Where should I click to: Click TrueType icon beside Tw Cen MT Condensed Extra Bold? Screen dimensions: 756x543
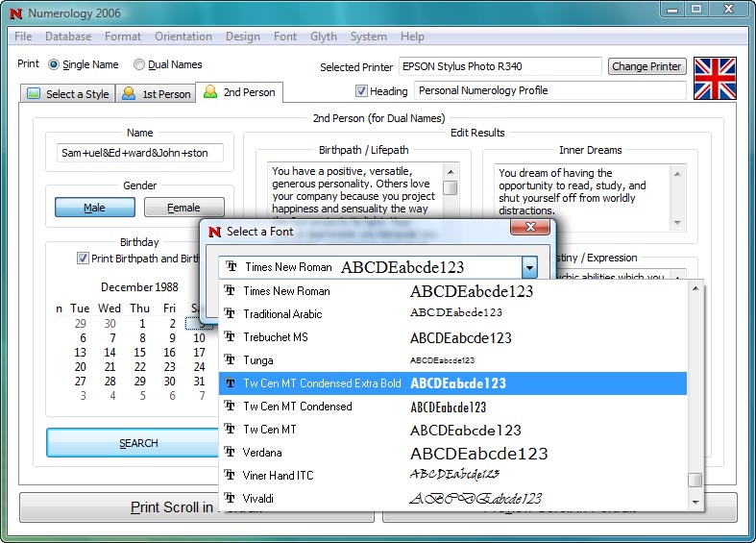230,383
